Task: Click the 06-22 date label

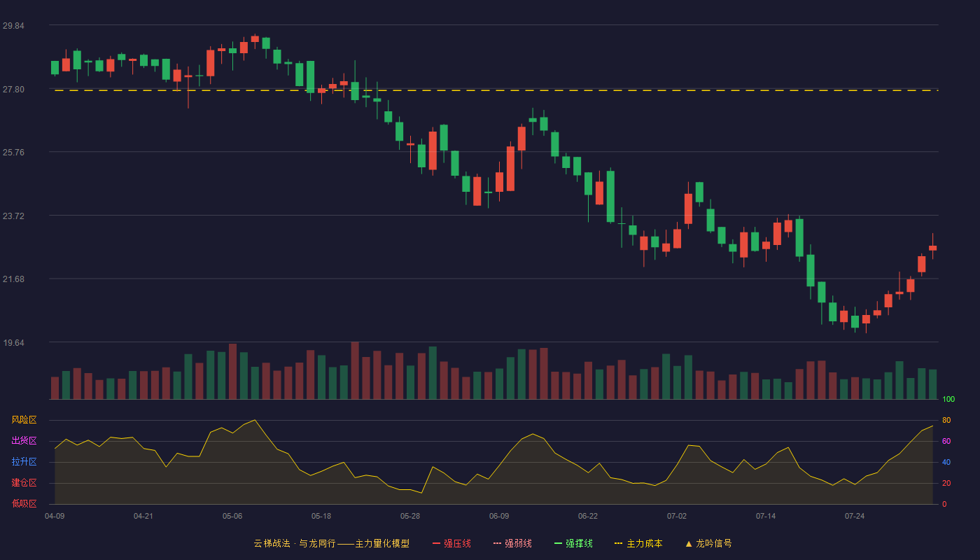Action: click(x=588, y=516)
